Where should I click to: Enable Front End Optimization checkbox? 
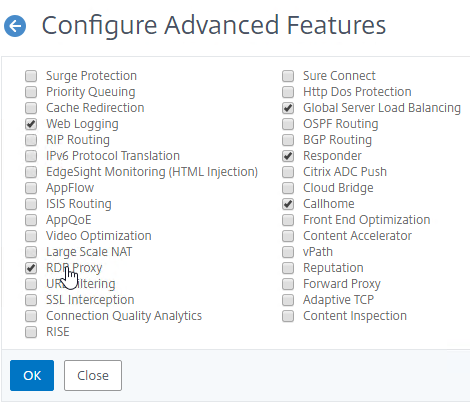click(x=288, y=220)
